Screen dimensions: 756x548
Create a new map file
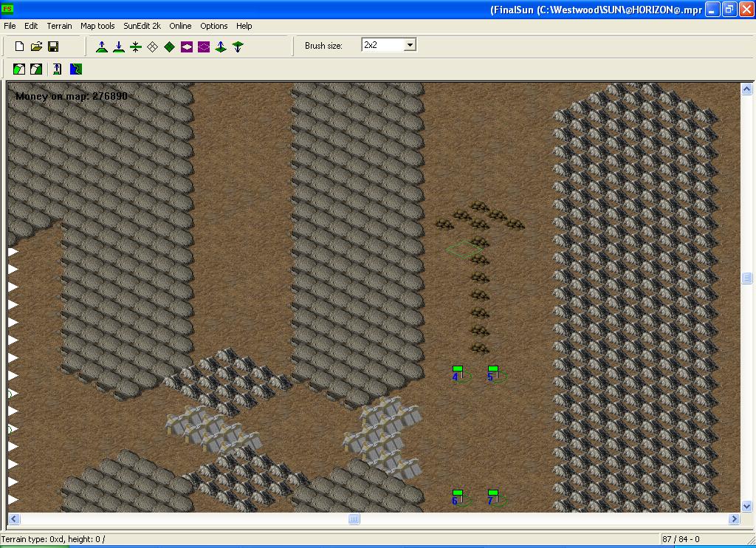point(19,47)
